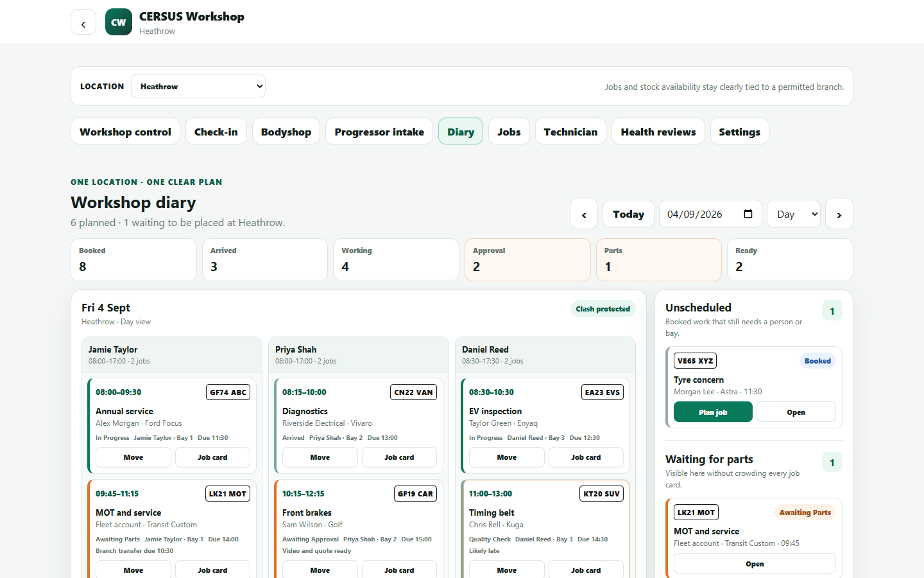Click the back arrow button in header
This screenshot has height=578, width=924.
(x=83, y=22)
